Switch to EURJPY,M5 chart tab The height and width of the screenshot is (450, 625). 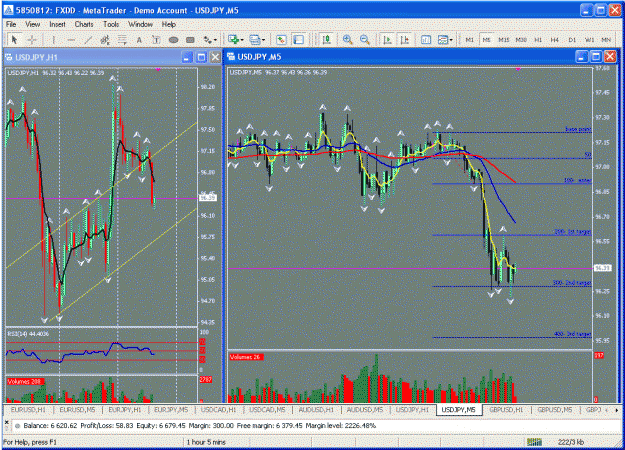[x=171, y=410]
